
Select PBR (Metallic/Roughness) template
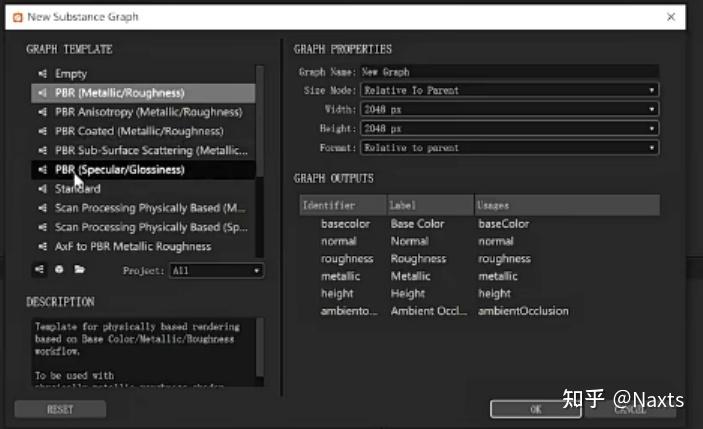143,93
